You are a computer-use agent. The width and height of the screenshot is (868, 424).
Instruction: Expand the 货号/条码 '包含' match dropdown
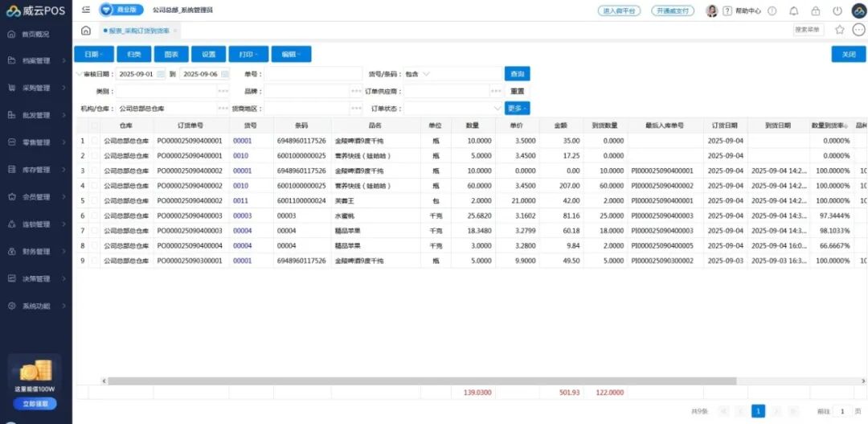[418, 74]
